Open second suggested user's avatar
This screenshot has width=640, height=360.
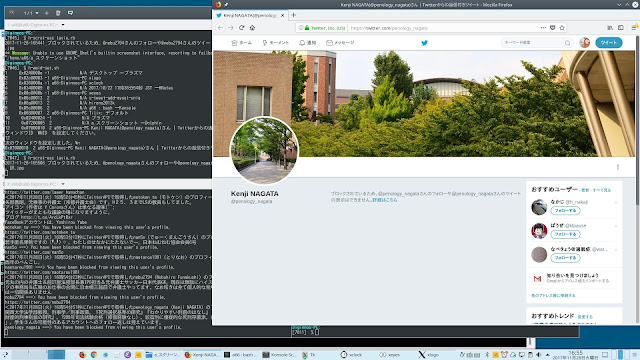click(539, 231)
